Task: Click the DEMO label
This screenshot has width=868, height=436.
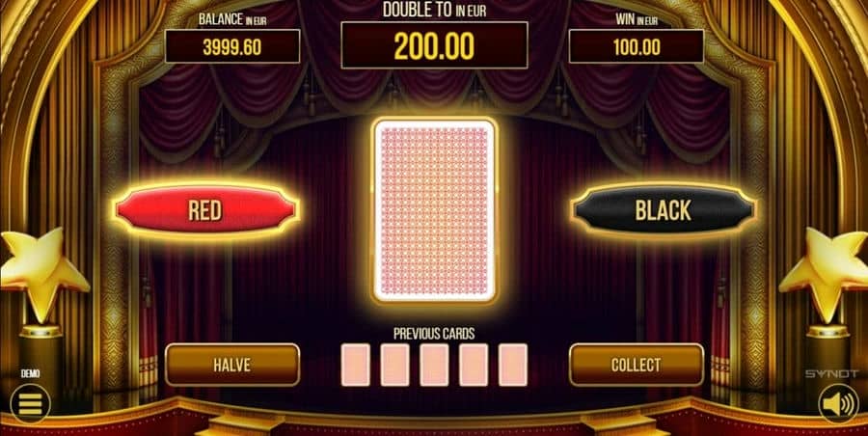Action: (30, 374)
